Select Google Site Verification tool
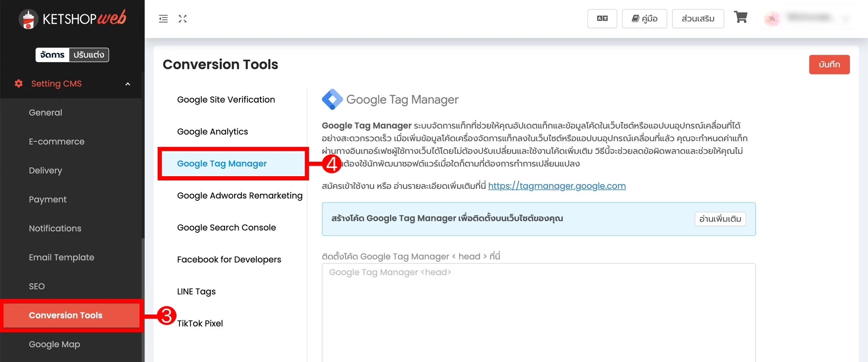868x362 pixels. (226, 99)
